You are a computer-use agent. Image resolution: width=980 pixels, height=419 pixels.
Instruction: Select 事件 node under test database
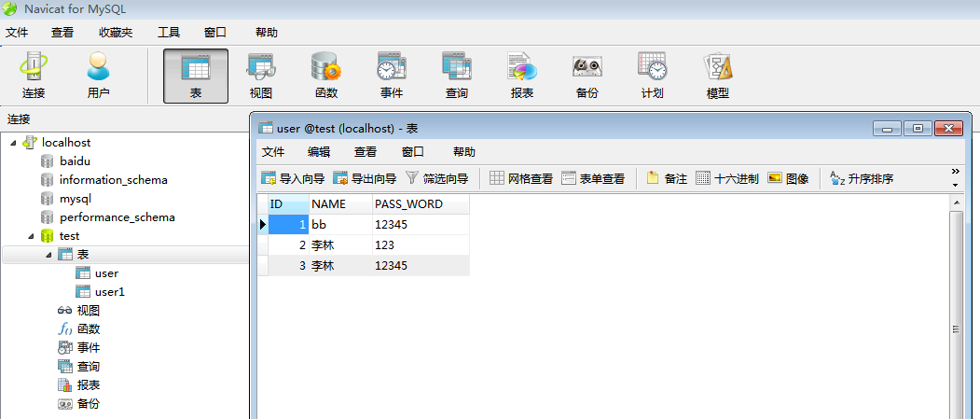click(89, 348)
